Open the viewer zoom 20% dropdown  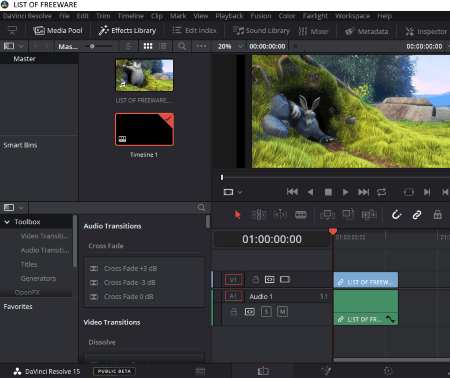(230, 46)
